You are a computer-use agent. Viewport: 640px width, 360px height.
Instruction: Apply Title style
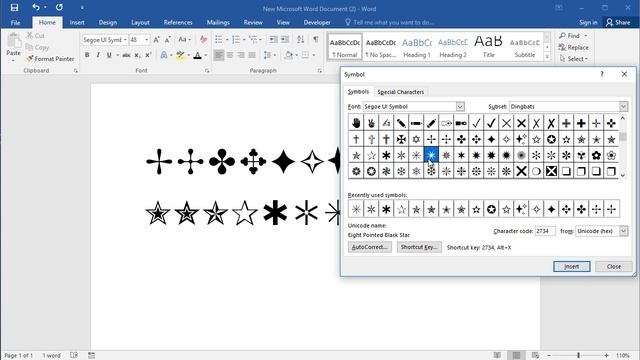coord(489,47)
